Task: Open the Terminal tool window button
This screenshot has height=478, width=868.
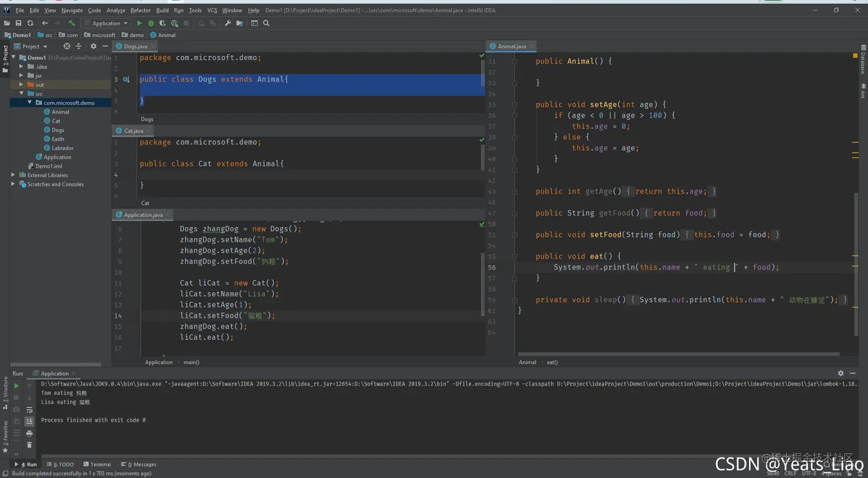Action: (97, 464)
